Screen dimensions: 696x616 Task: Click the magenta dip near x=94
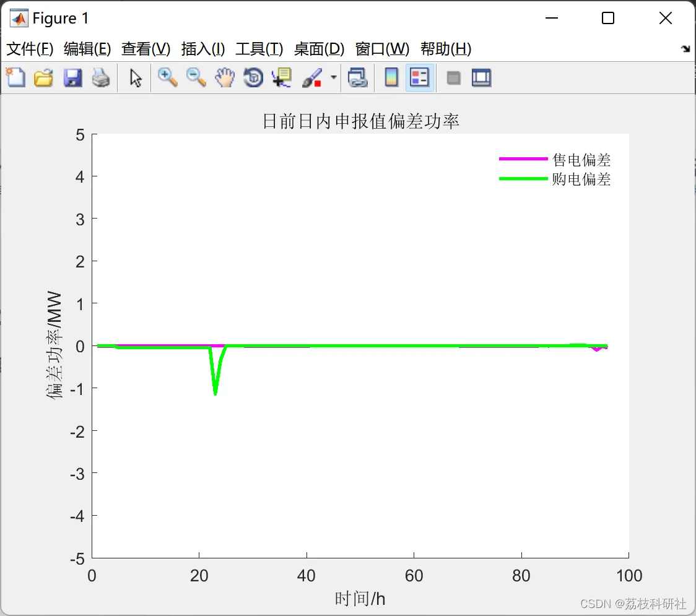tap(596, 349)
